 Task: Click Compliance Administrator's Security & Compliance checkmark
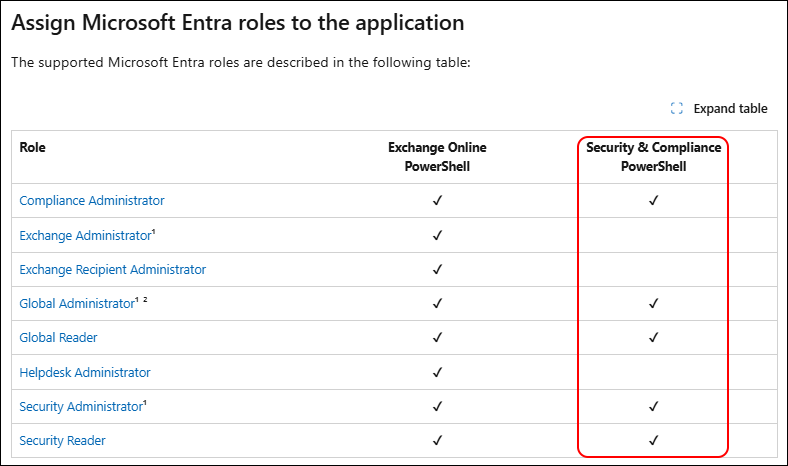[653, 200]
